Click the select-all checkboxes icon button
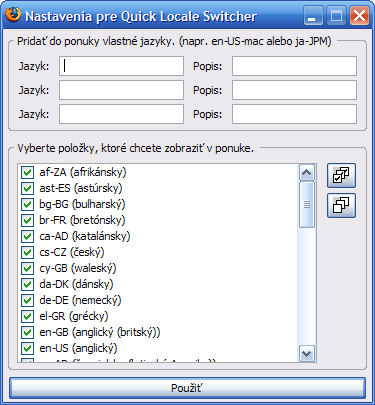The width and height of the screenshot is (375, 405). click(x=341, y=176)
